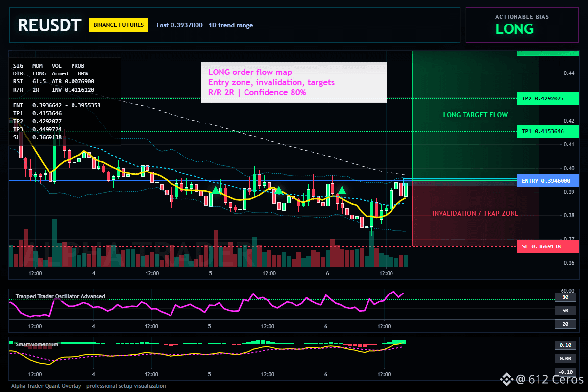
Task: Click the 0.10 level on SmartMomentum scale
Action: (x=565, y=345)
